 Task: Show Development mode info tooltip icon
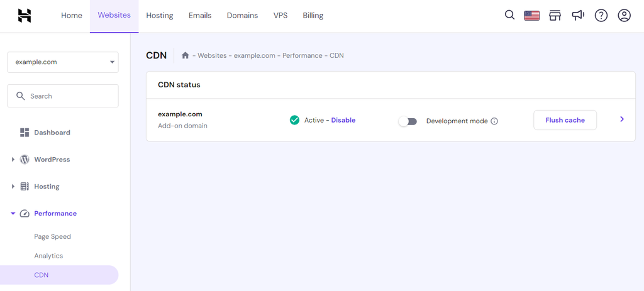[x=494, y=121]
